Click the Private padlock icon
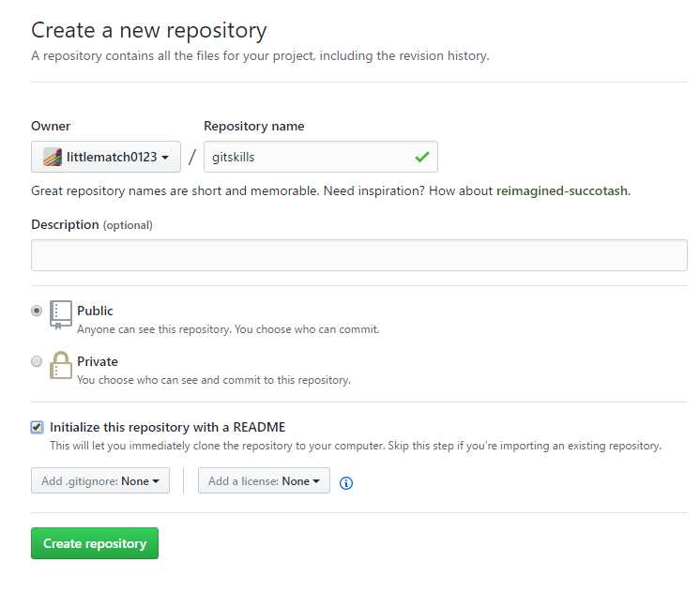The height and width of the screenshot is (593, 700). click(61, 365)
